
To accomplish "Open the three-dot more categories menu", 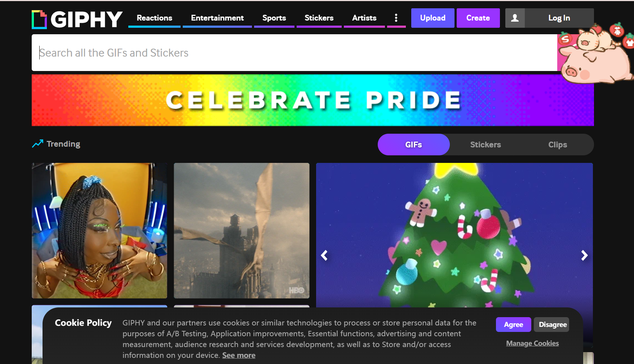I will [396, 18].
